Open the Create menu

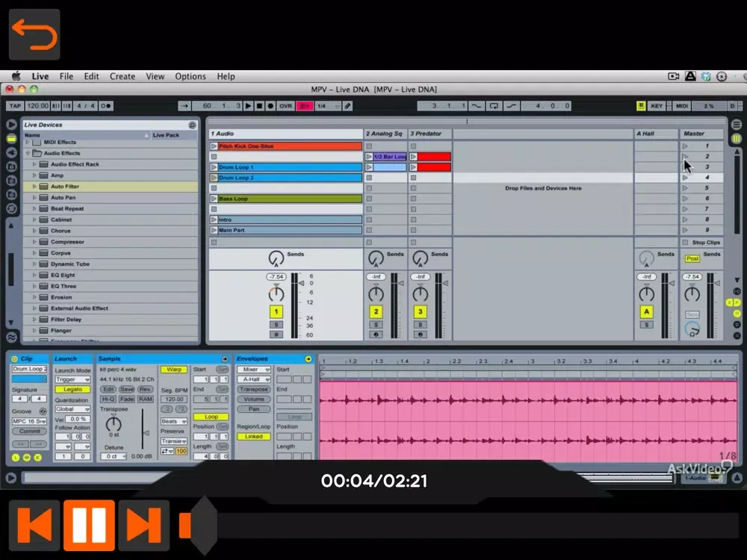123,76
